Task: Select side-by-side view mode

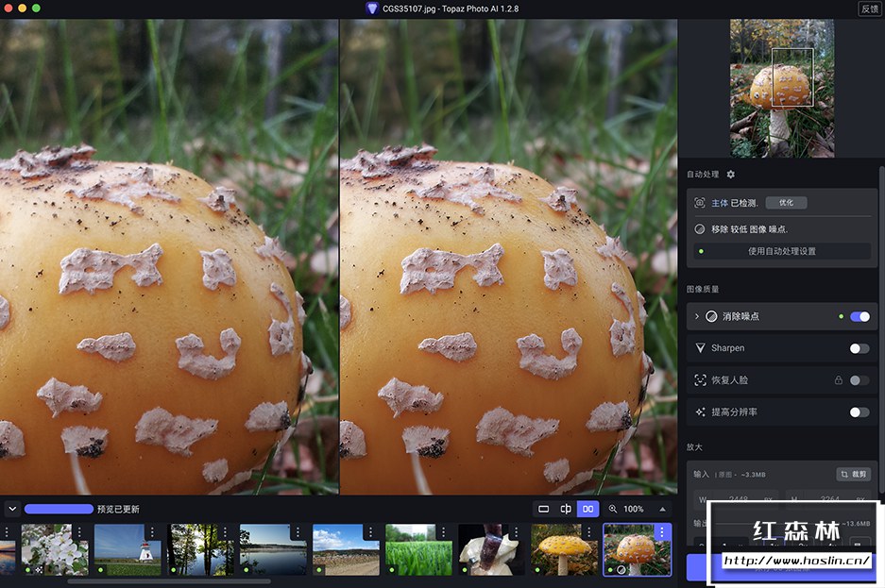Action: coord(588,509)
